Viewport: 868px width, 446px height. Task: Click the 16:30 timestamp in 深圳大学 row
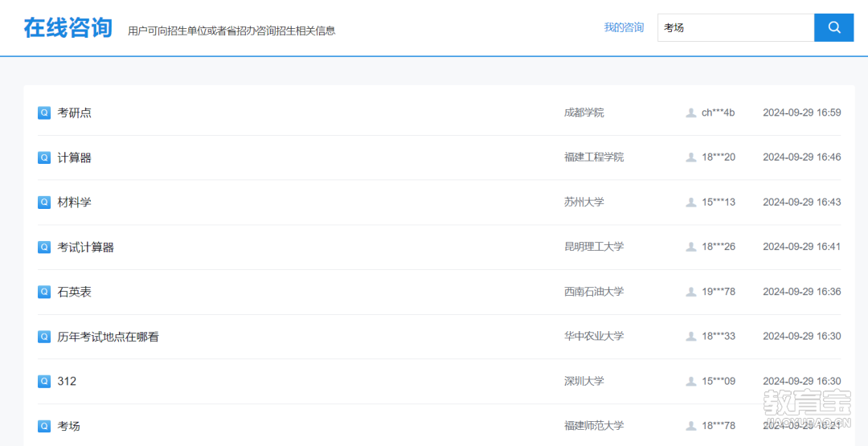(x=802, y=381)
